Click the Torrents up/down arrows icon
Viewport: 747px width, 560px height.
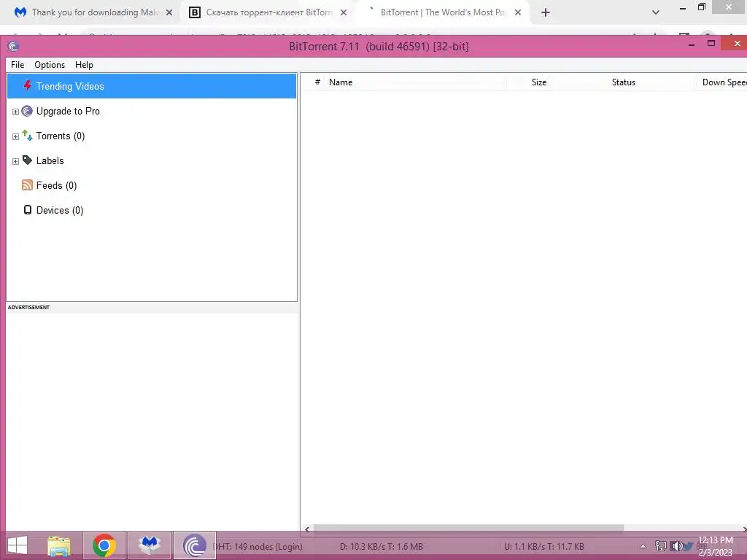pos(27,136)
